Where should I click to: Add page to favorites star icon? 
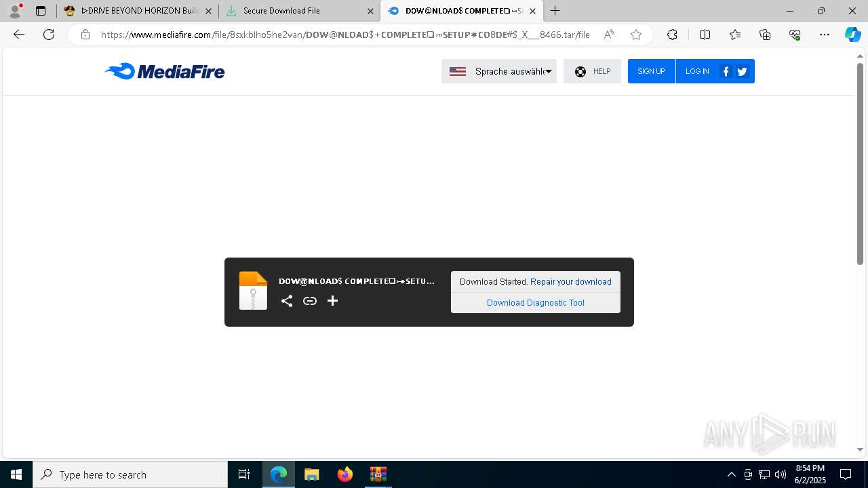(636, 35)
